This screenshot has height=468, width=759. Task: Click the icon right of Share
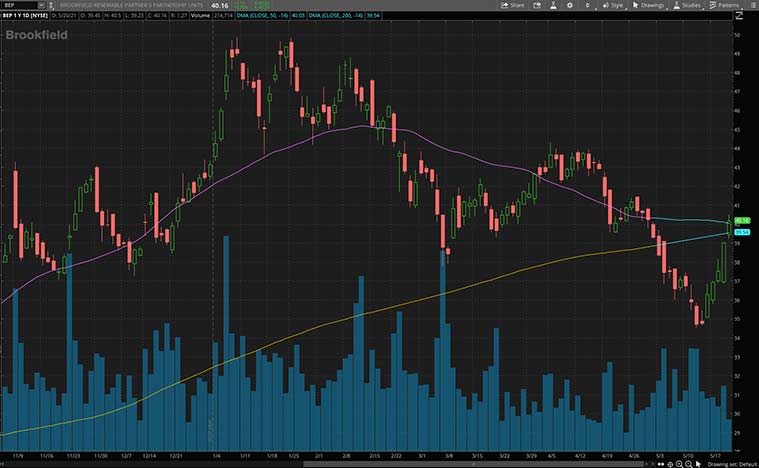(538, 5)
